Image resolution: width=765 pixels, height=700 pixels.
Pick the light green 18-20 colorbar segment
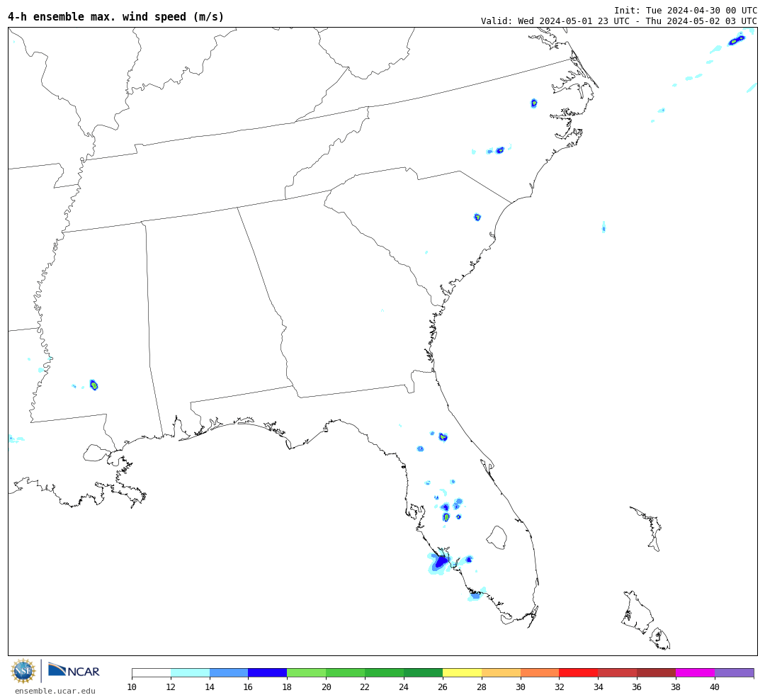(x=307, y=672)
